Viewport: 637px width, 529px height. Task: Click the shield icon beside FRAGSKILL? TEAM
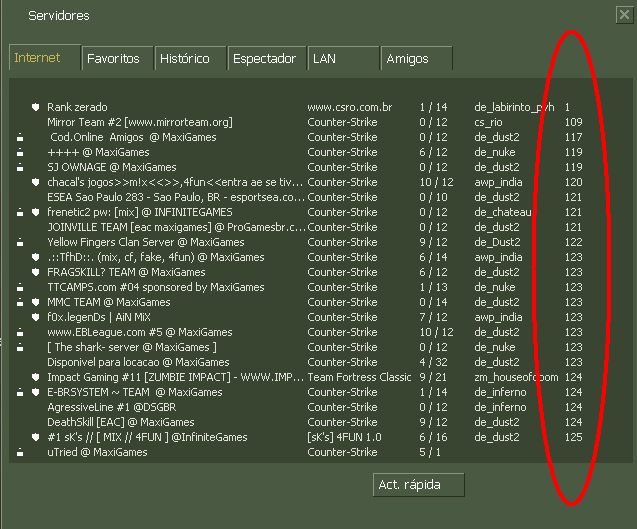pos(36,273)
